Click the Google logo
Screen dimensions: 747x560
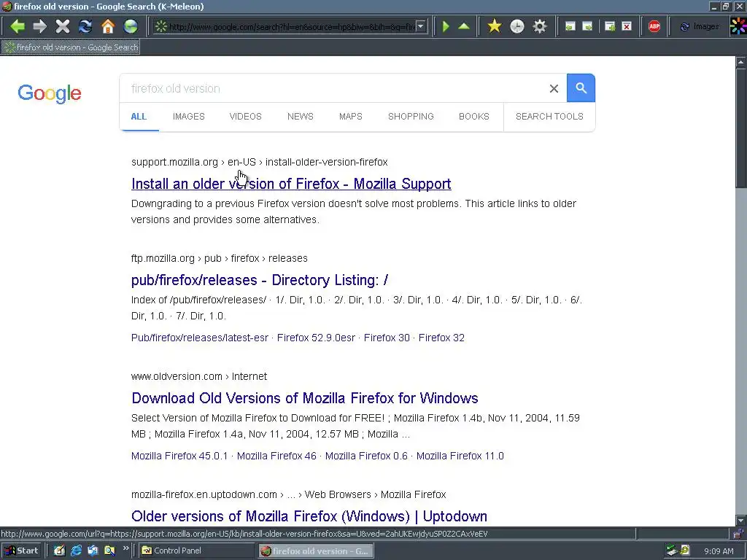point(50,93)
